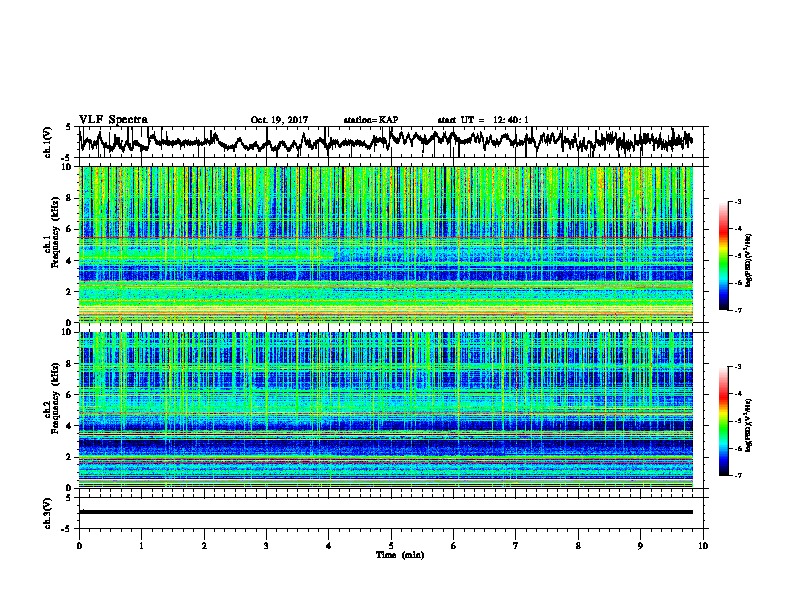Select the date "Oct. 19, 2017"
792x612 pixels.
tap(279, 120)
